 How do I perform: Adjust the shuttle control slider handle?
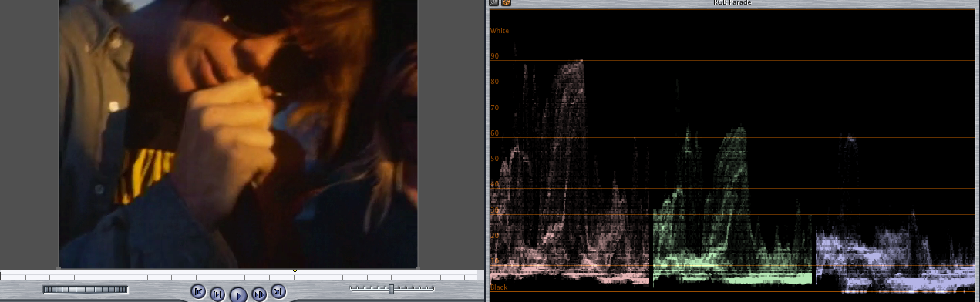point(392,288)
